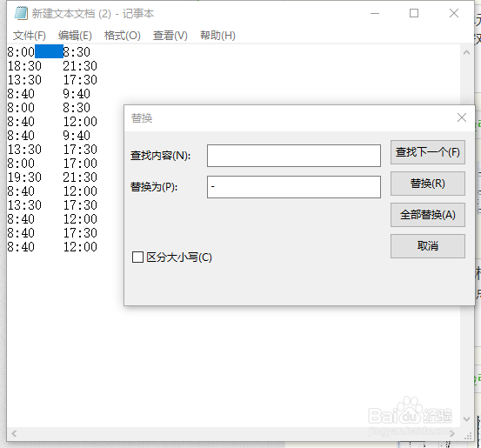The image size is (481, 448).
Task: Click the vertical scrollbar up arrow
Action: (466, 52)
